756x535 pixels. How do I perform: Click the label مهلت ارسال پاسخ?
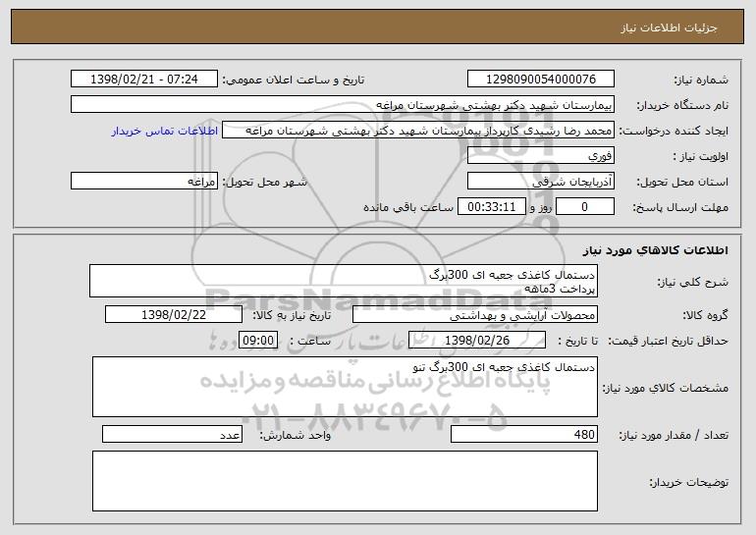click(680, 208)
